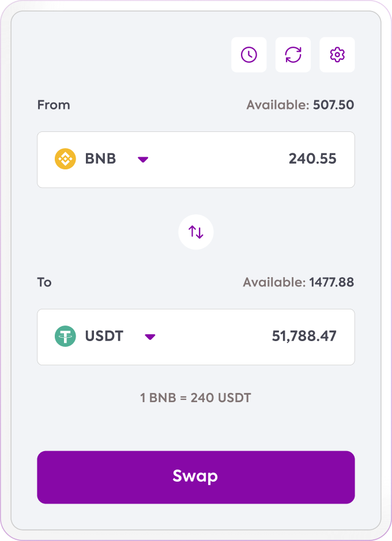Edit the 51,788.47 To amount
Screen dimensions: 392x541
click(x=304, y=336)
